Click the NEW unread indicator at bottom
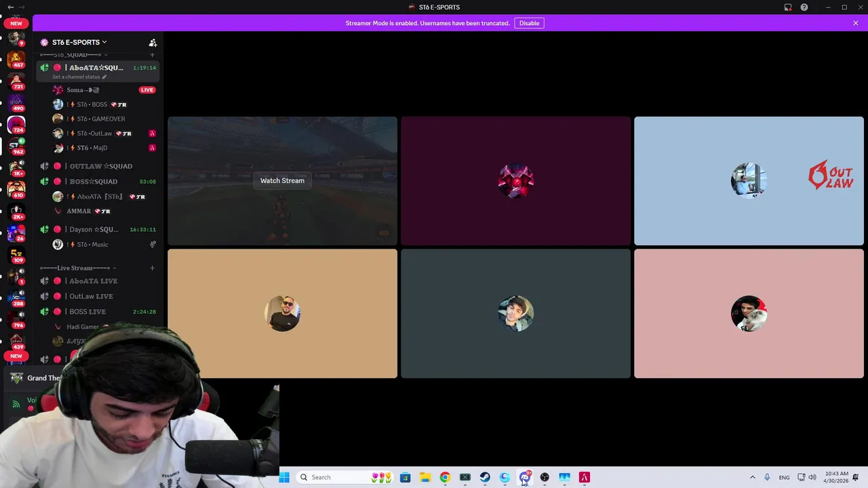 pyautogui.click(x=16, y=356)
